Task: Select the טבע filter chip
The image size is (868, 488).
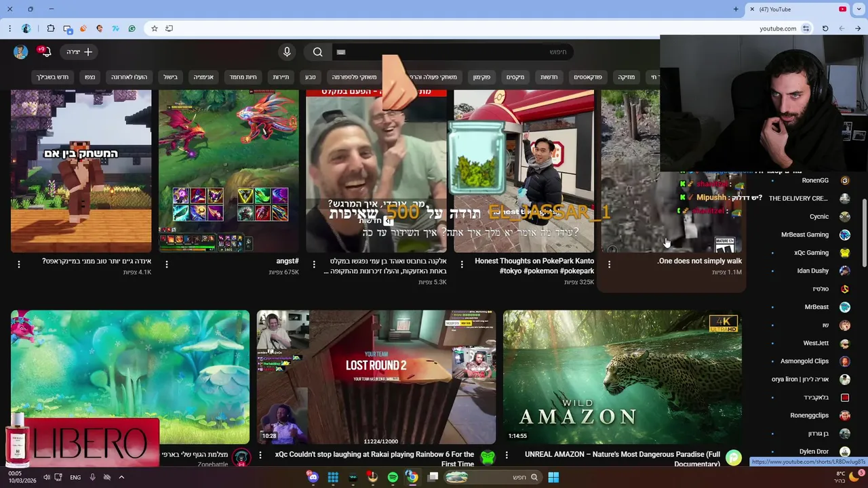Action: click(x=311, y=77)
